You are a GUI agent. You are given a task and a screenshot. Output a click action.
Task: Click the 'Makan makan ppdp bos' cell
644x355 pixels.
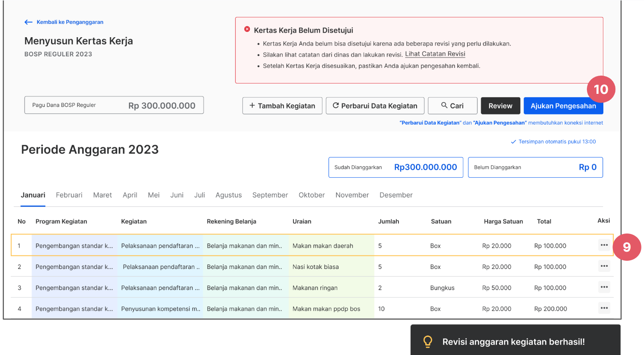tap(332, 309)
